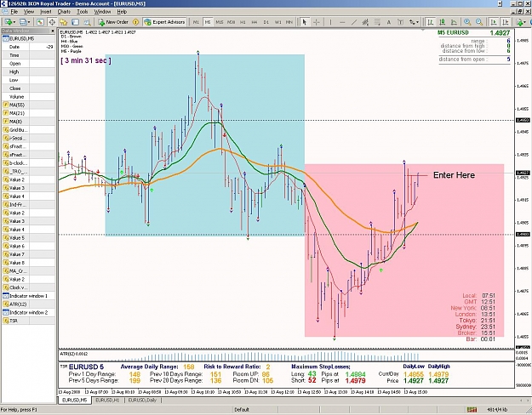This screenshot has width=532, height=415.
Task: Switch to H4 timeframe
Action: click(x=255, y=22)
